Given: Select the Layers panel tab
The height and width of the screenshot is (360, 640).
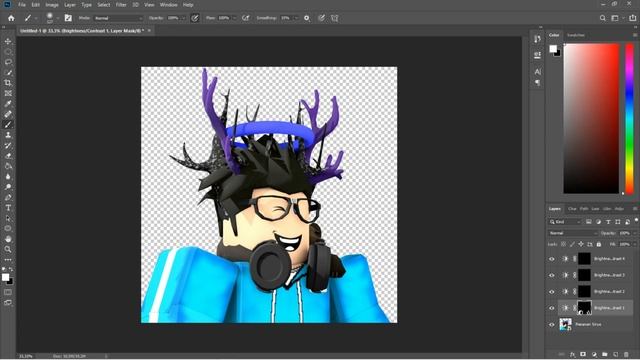Looking at the screenshot, I should pyautogui.click(x=555, y=209).
